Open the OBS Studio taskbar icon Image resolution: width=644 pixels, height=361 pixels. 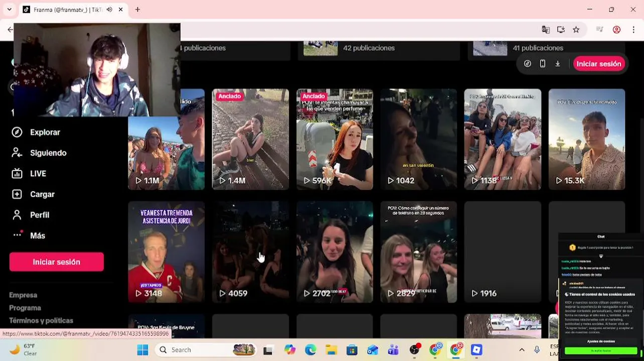(x=414, y=349)
